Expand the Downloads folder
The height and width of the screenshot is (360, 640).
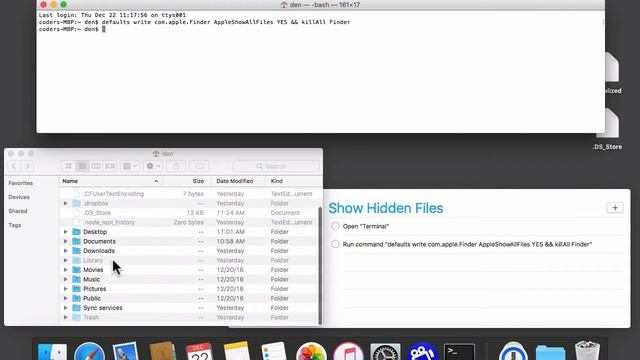[66, 251]
